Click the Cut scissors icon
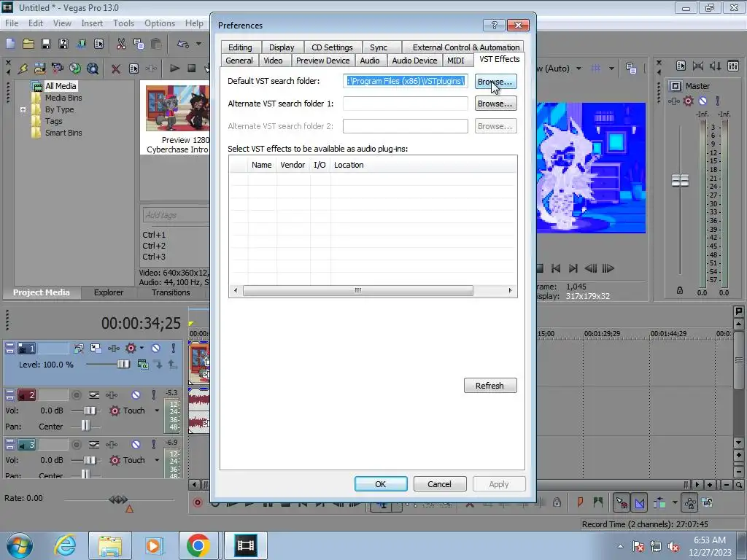 click(x=121, y=44)
